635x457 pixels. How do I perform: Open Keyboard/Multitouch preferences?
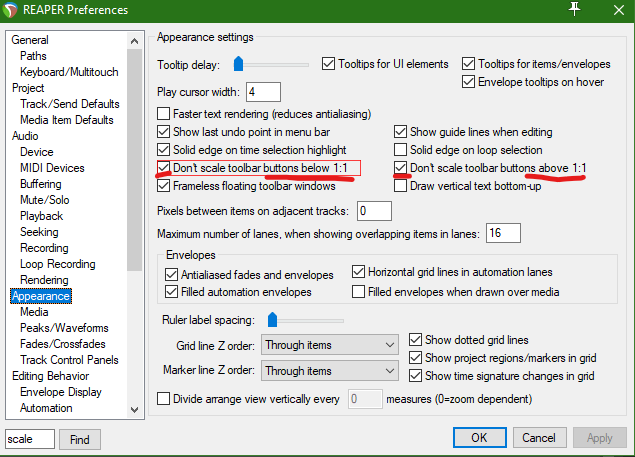click(69, 72)
